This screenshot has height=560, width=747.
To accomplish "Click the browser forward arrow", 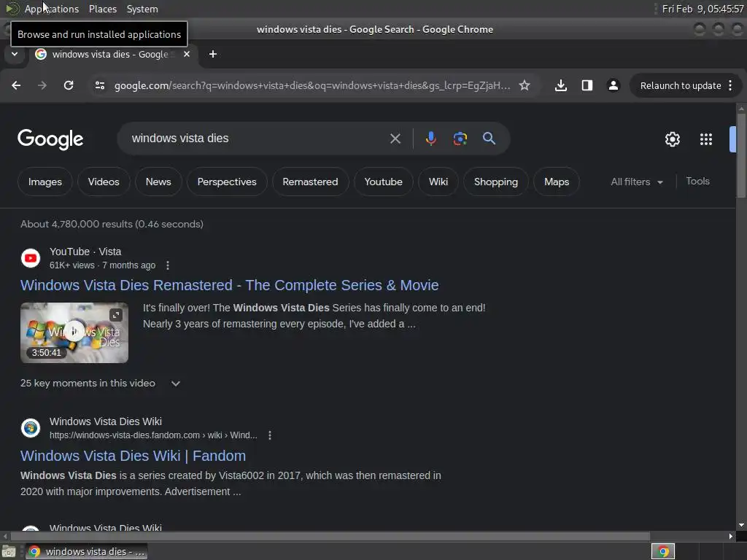I will point(42,85).
